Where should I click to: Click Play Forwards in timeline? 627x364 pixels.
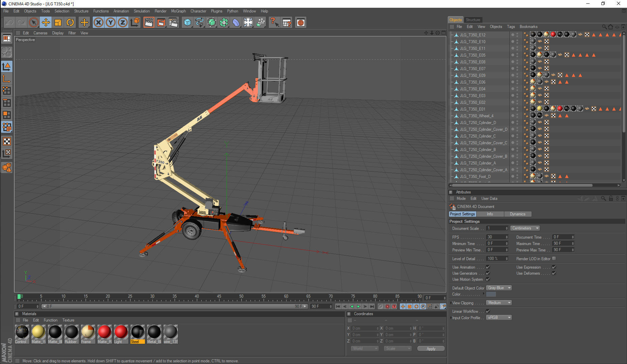click(x=358, y=306)
